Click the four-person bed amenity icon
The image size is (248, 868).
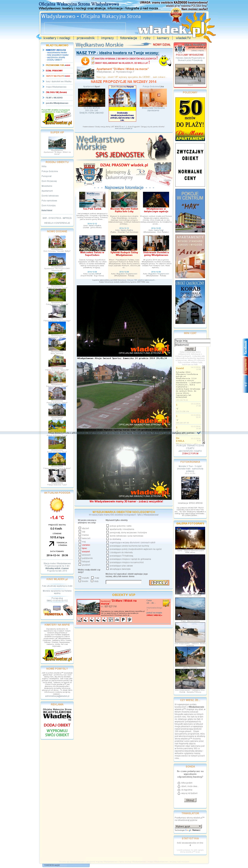[x=104, y=620]
